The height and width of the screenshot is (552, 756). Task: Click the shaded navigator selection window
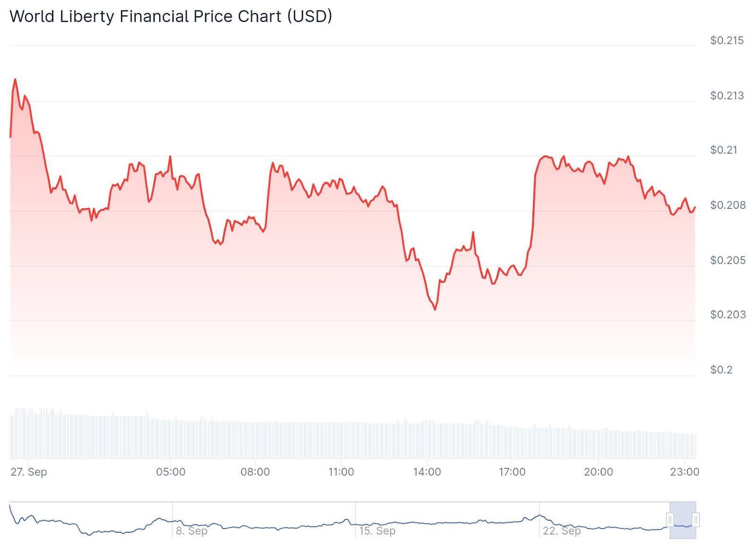683,520
